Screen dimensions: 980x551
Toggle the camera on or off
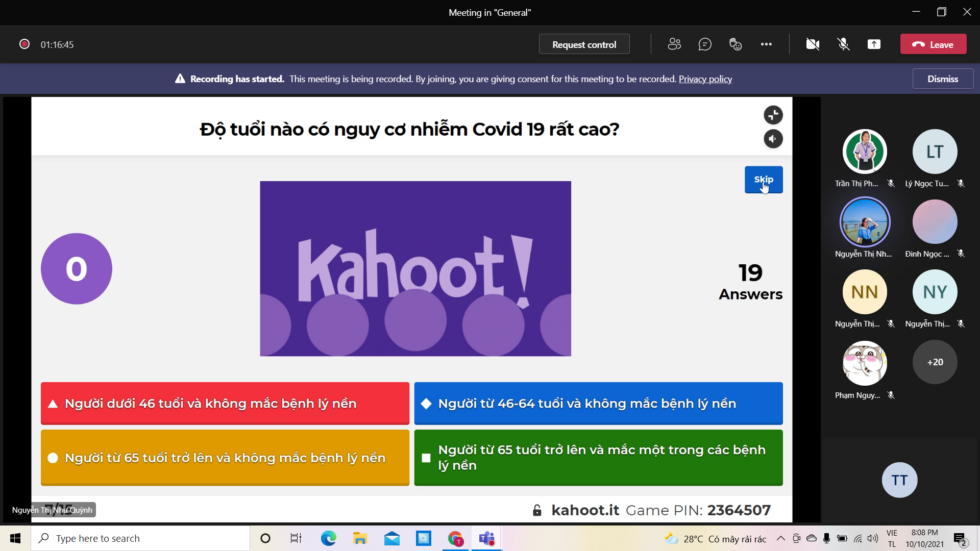click(x=813, y=44)
